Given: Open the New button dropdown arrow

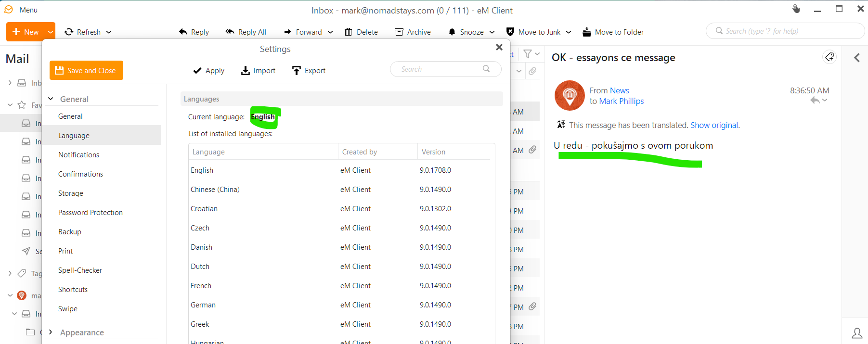Looking at the screenshot, I should (50, 32).
